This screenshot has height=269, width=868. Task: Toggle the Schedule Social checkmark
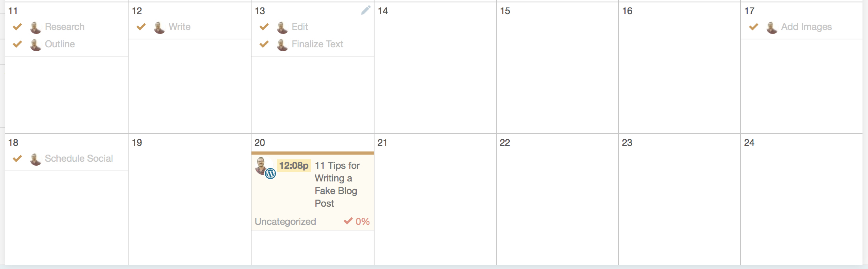tap(17, 159)
